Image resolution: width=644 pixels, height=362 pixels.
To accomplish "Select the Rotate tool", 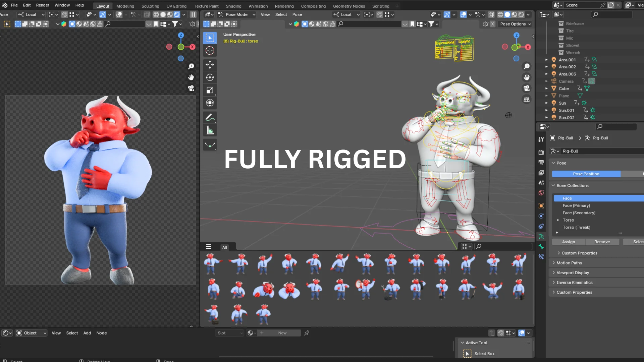I will point(210,77).
